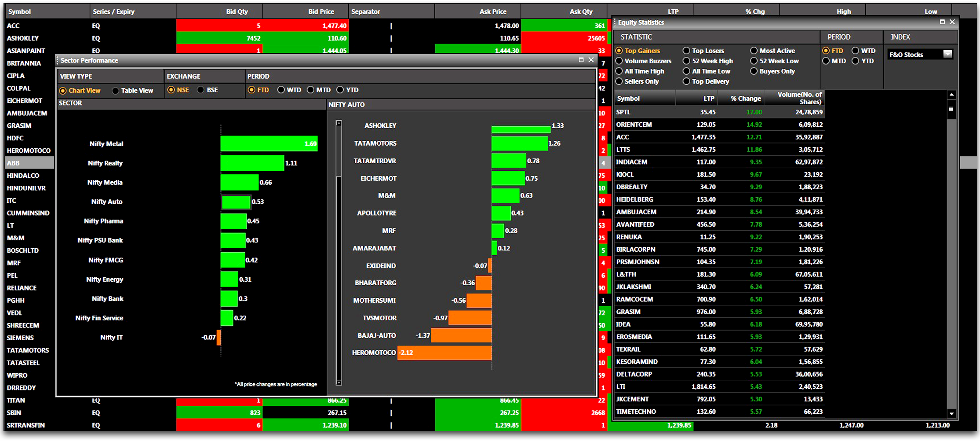The height and width of the screenshot is (441, 980).
Task: Open the F&O Stocks index dropdown
Action: tap(947, 54)
